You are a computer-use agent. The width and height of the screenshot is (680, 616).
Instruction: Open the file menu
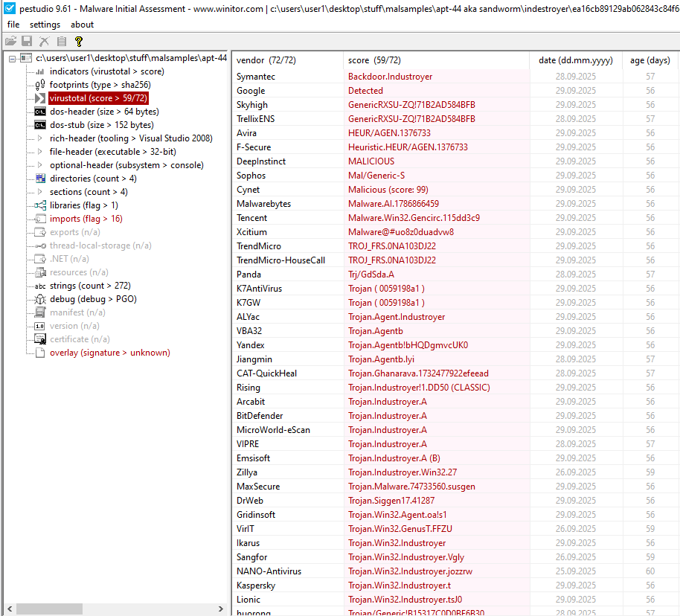click(13, 25)
